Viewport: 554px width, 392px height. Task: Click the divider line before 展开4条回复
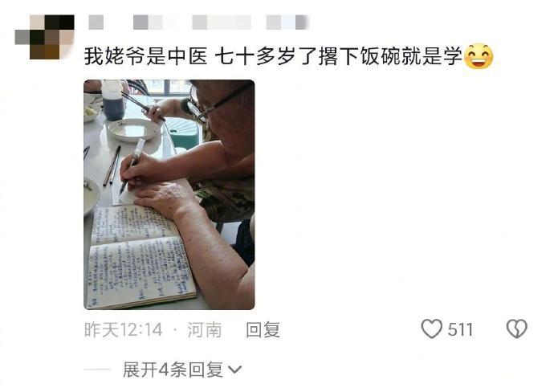click(x=97, y=370)
